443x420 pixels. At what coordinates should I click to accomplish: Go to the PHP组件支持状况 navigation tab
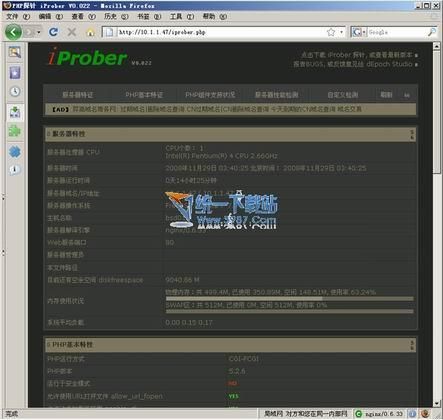pyautogui.click(x=210, y=95)
